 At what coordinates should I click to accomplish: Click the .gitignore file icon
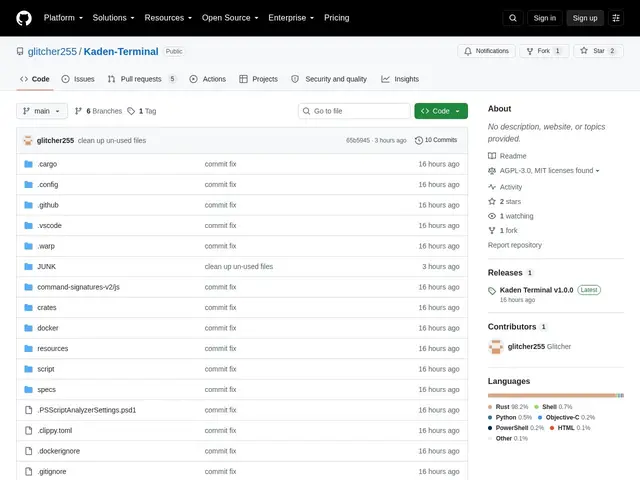pyautogui.click(x=28, y=471)
